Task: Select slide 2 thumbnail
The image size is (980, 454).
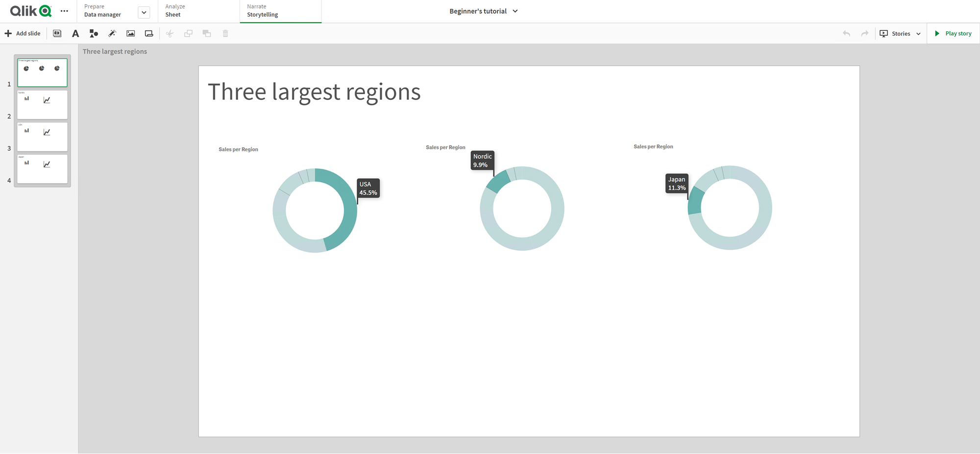Action: pos(42,104)
